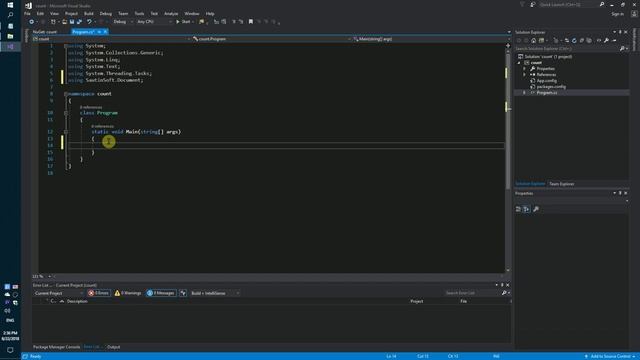Select Program.cs in Solution Explorer
640x360 pixels.
click(x=547, y=93)
